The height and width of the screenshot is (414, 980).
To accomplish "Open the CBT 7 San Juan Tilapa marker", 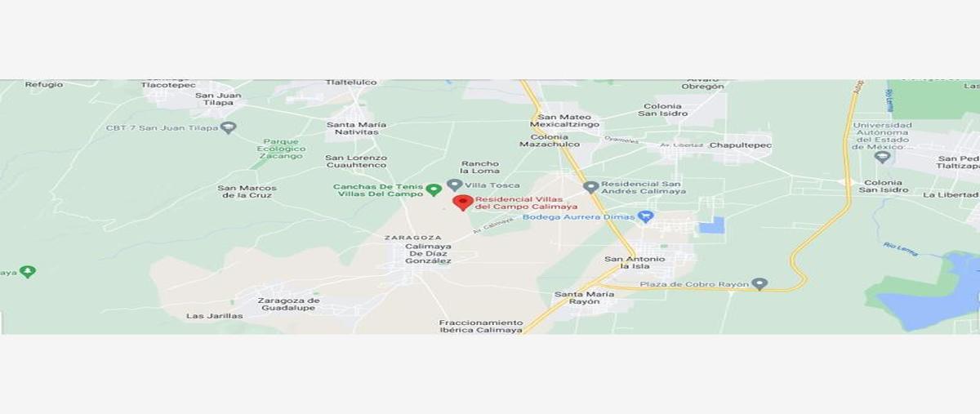I will 229,127.
